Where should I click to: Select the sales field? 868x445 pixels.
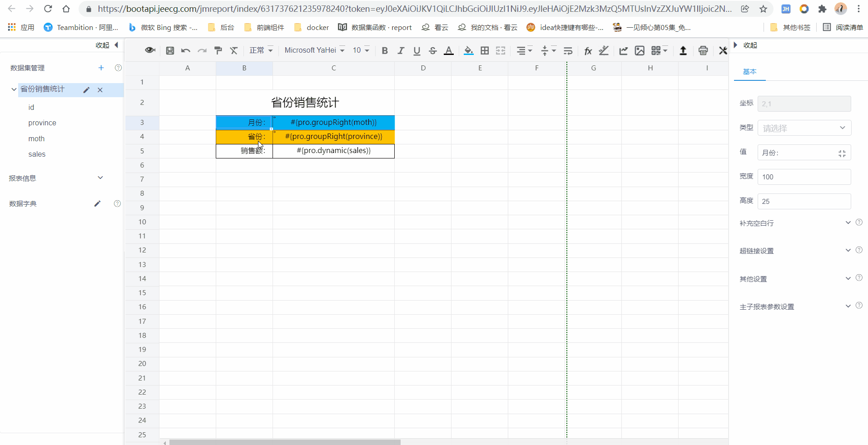pyautogui.click(x=37, y=154)
